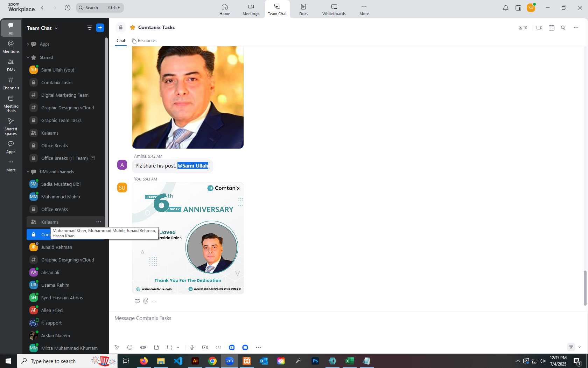Open the emoji picker in the composer
This screenshot has width=588, height=368.
click(x=130, y=347)
